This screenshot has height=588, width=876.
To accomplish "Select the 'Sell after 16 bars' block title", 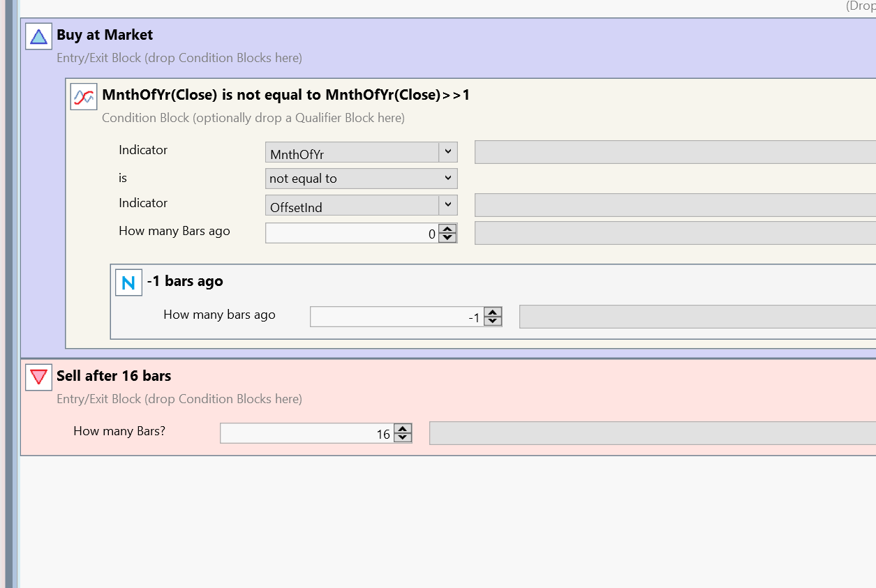I will point(114,376).
